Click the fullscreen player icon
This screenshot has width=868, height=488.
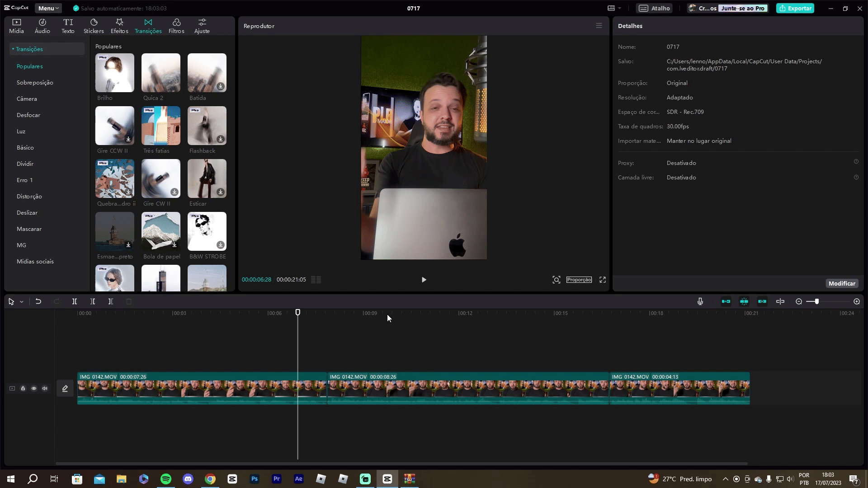(x=603, y=280)
